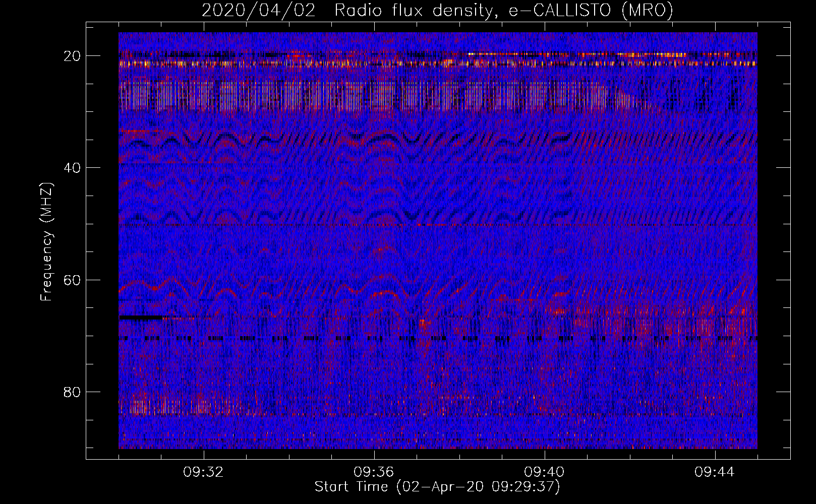Viewport: 816px width, 504px height.
Task: Click the 40 MHz frequency tick label
Action: (x=72, y=168)
